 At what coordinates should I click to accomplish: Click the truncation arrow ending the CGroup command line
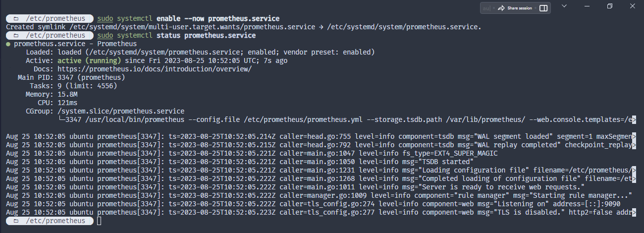click(634, 119)
